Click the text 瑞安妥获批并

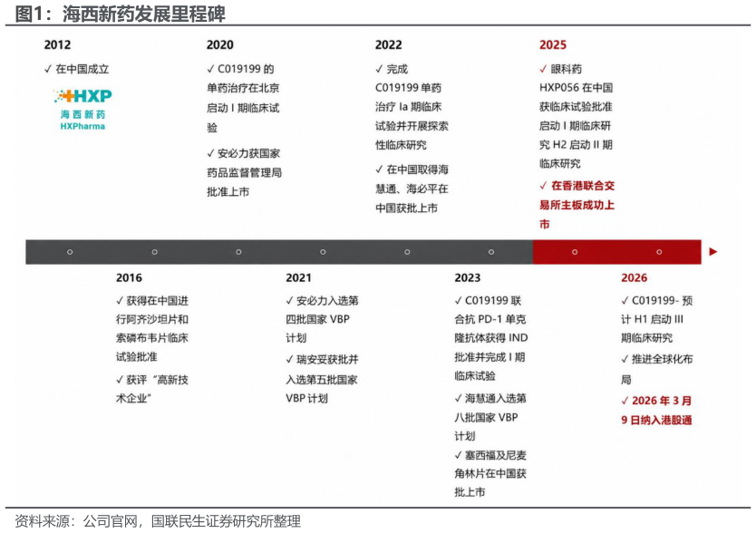pyautogui.click(x=327, y=360)
